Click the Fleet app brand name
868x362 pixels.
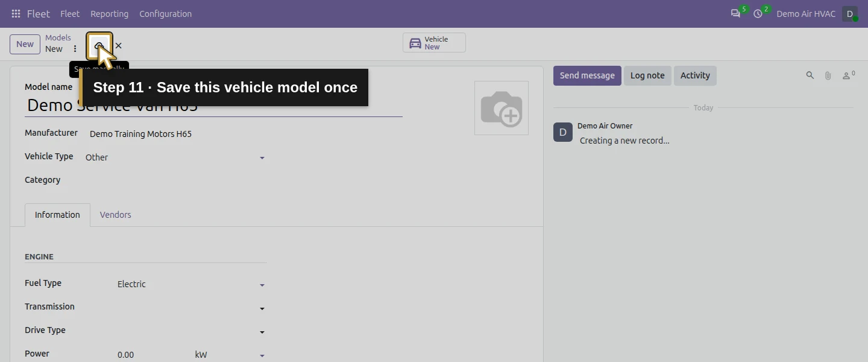(39, 14)
